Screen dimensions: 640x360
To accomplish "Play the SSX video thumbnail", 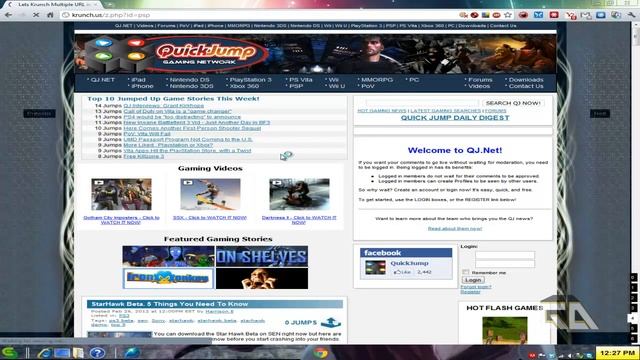I will pyautogui.click(x=210, y=194).
